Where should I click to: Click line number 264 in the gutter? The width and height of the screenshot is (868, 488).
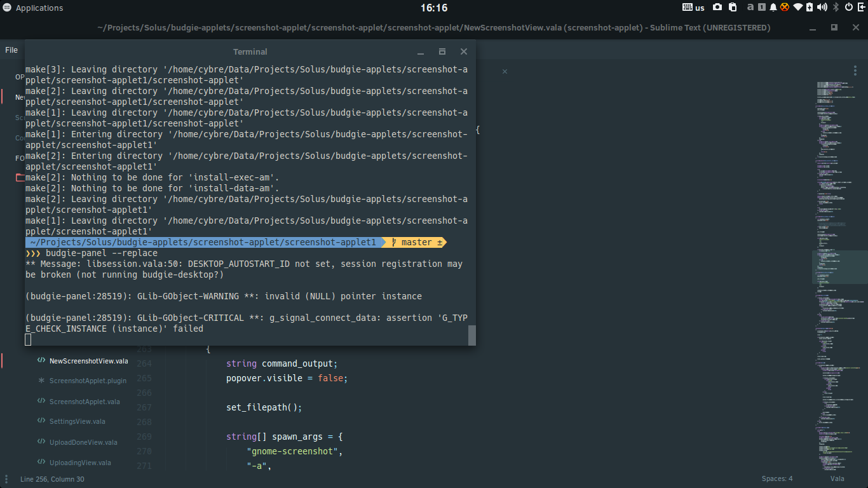pos(144,363)
